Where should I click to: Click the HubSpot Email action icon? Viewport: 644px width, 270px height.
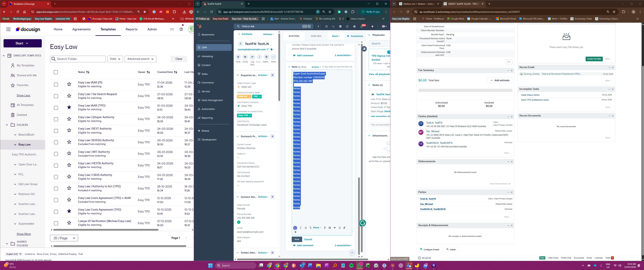click(245, 57)
